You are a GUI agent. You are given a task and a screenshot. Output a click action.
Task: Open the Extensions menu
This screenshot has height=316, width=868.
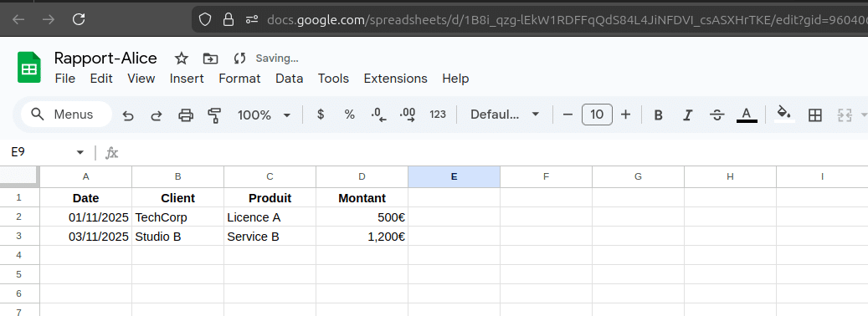coord(395,79)
